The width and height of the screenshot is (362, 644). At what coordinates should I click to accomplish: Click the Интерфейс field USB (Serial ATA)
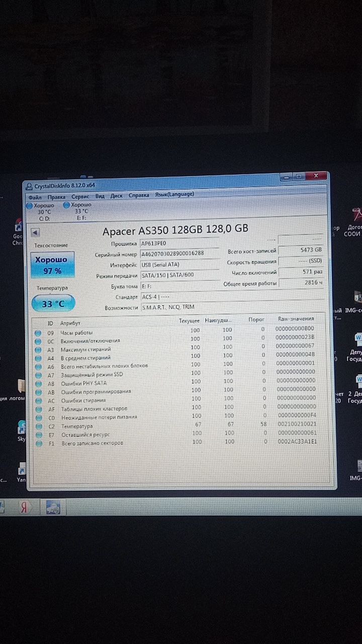tap(179, 265)
